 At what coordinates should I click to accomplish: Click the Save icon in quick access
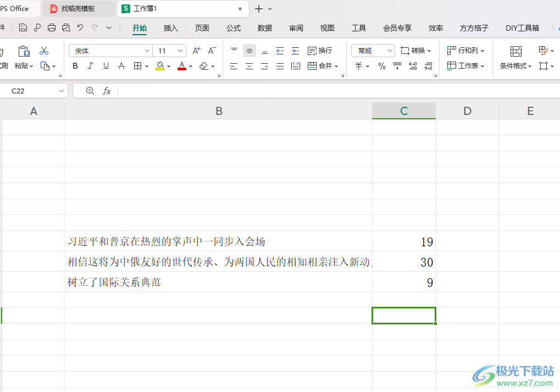point(23,28)
